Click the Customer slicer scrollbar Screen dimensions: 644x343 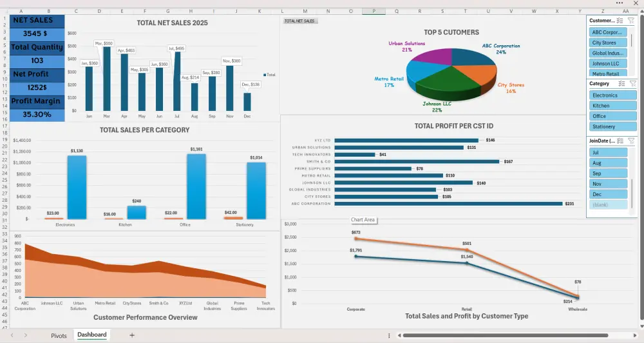click(631, 41)
